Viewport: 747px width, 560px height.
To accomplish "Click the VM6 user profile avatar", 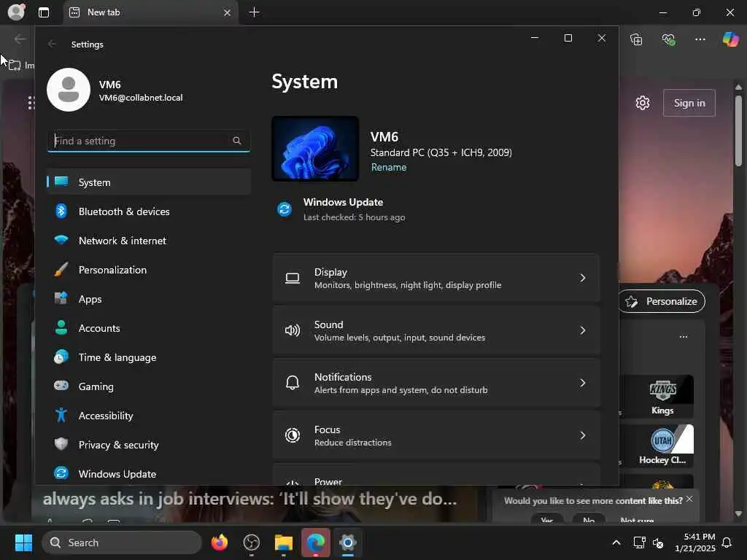I will click(69, 90).
